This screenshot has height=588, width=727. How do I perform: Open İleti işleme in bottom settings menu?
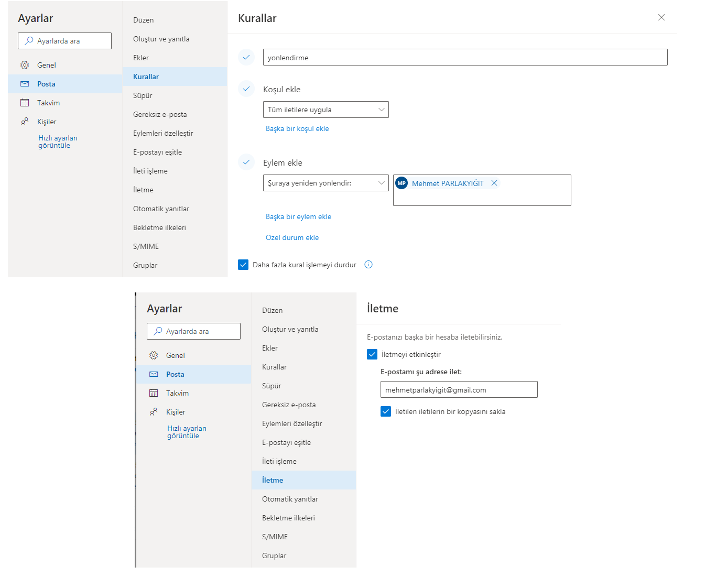tap(304, 461)
